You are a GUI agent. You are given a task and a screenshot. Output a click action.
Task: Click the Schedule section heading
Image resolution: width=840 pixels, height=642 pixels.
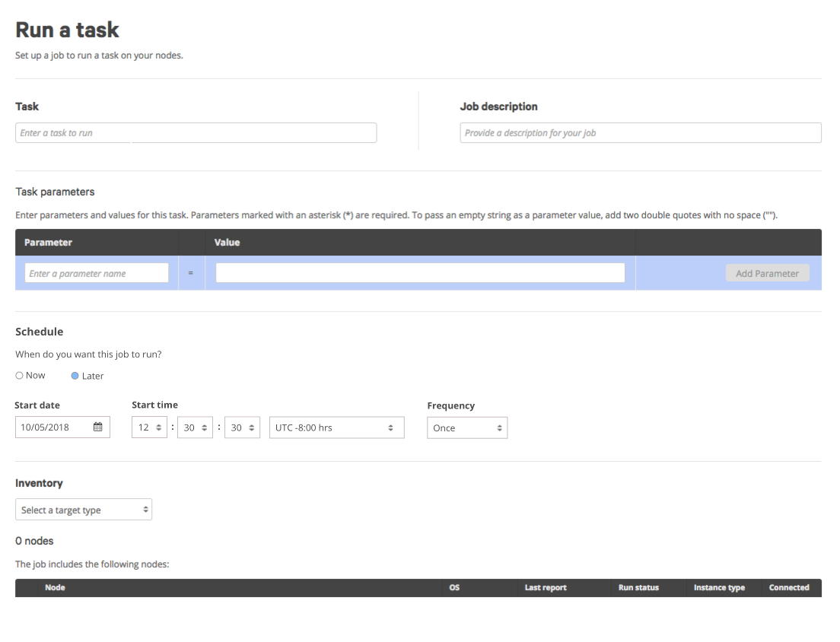point(39,332)
